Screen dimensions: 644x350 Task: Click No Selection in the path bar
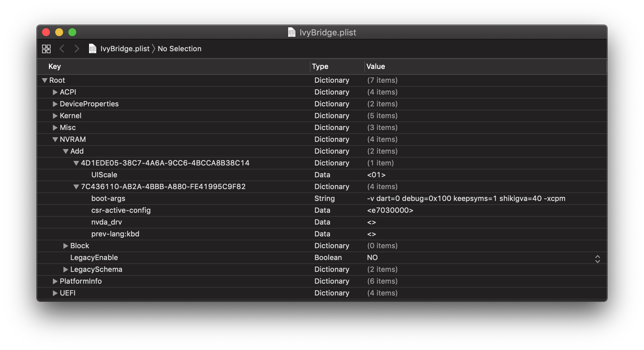click(179, 49)
